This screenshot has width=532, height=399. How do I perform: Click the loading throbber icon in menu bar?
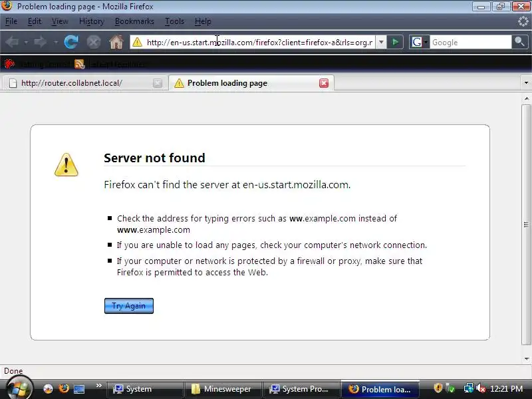pyautogui.click(x=523, y=21)
